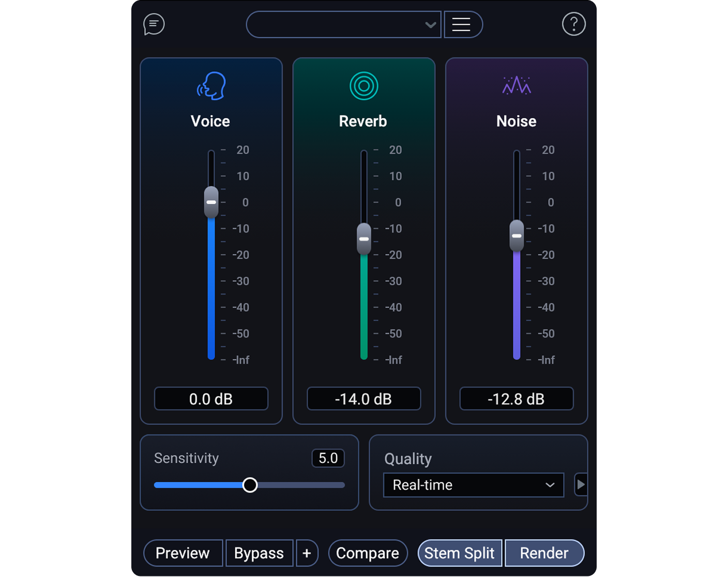The height and width of the screenshot is (577, 728).
Task: Activate Stem Split mode
Action: pyautogui.click(x=459, y=553)
